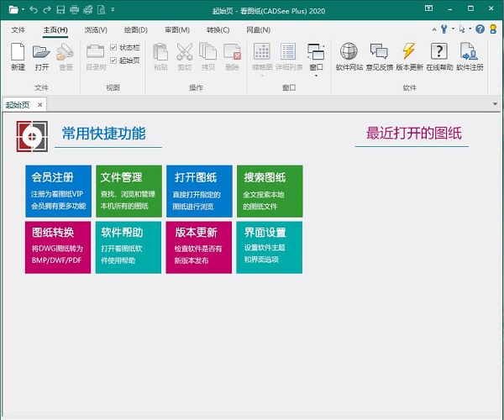The image size is (504, 420).
Task: Click the print icon in quick access bar
Action: [75, 9]
